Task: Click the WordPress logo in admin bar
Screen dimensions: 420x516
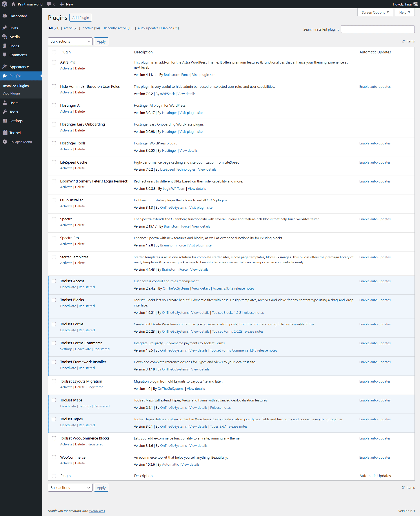Action: click(x=4, y=4)
